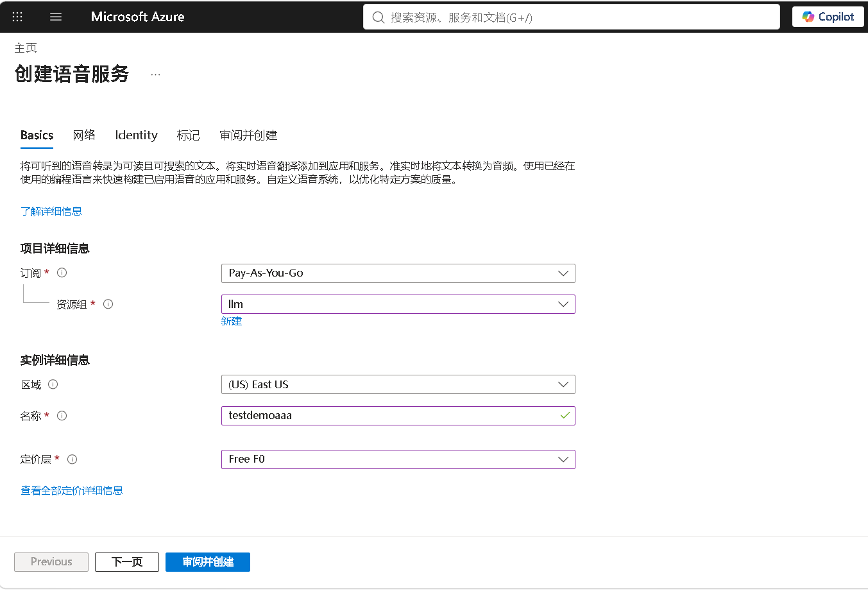Show info tooltip for 定价层
The height and width of the screenshot is (591, 868).
pyautogui.click(x=72, y=459)
